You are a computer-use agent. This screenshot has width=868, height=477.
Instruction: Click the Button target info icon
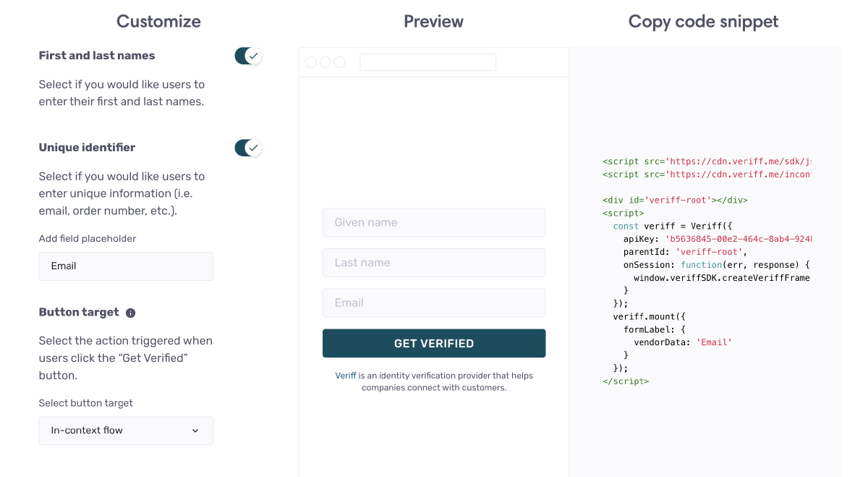click(131, 313)
